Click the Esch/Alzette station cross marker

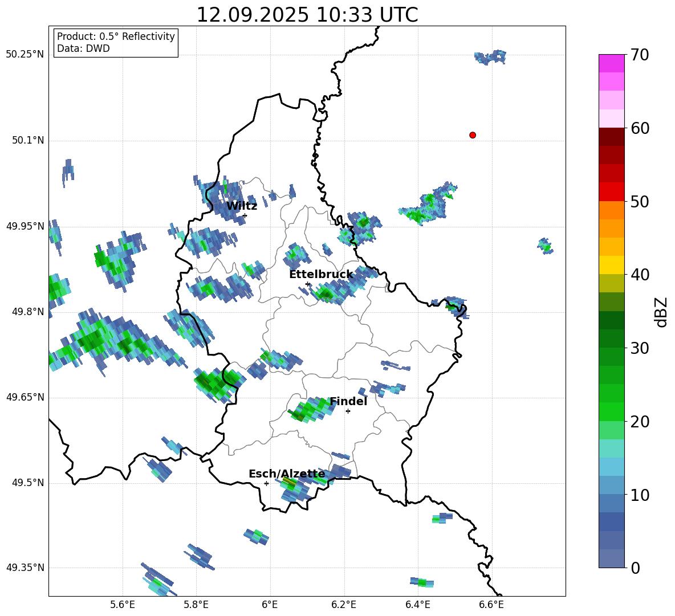click(266, 483)
